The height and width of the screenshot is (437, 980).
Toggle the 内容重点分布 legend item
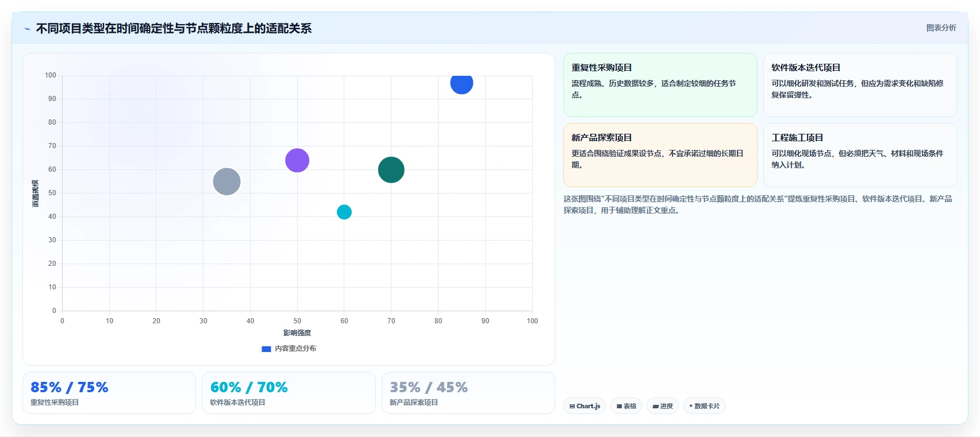(289, 349)
